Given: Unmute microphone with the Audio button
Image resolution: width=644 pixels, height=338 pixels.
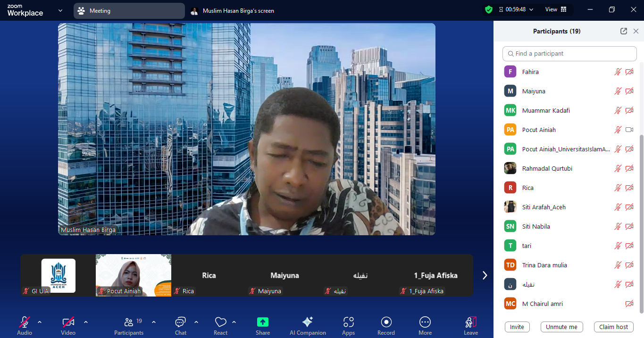Looking at the screenshot, I should (25, 326).
